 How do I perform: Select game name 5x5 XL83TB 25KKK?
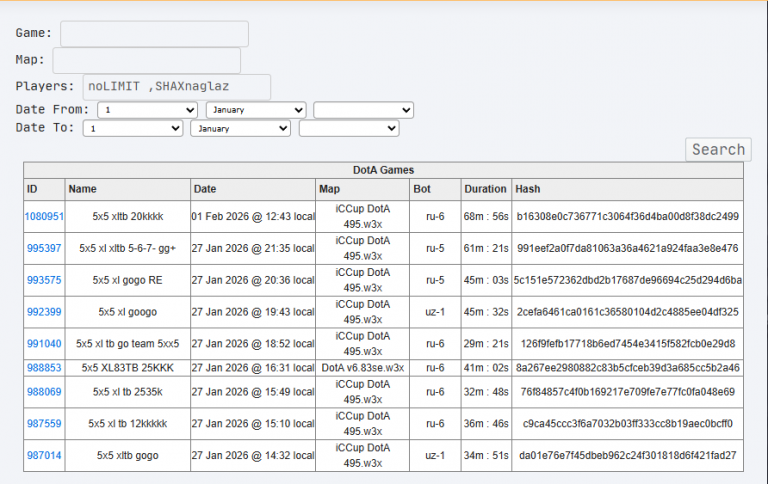127,368
